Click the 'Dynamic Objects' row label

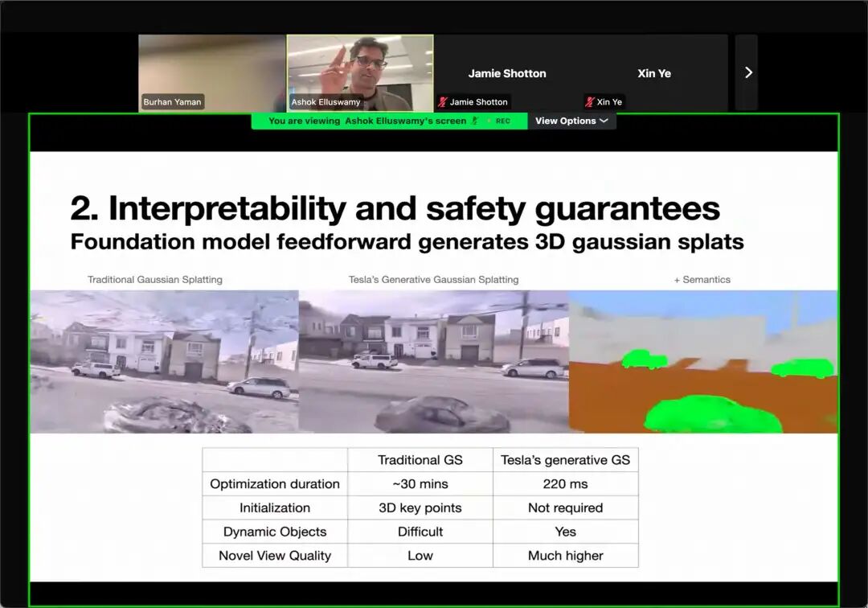(275, 532)
